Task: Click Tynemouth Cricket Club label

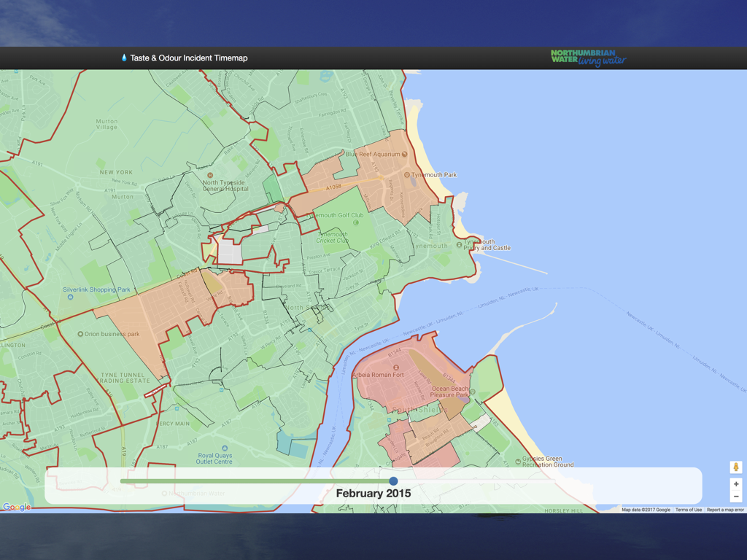Action: pyautogui.click(x=332, y=238)
